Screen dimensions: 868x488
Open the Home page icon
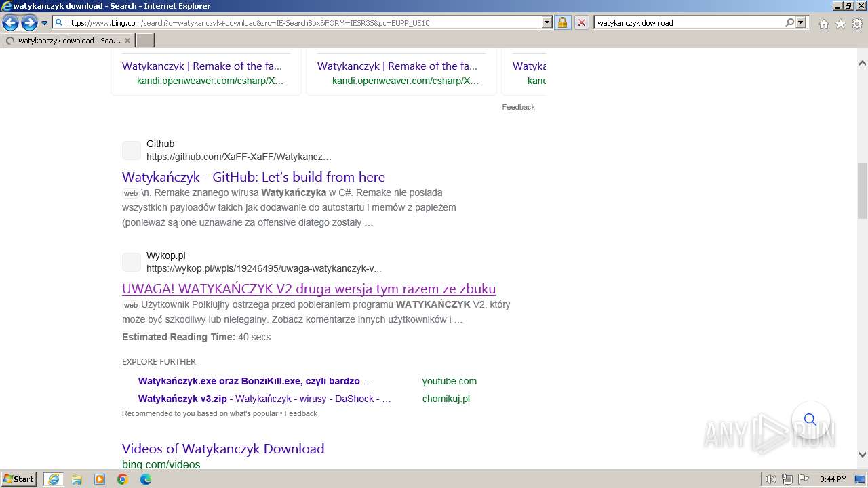[x=823, y=24]
